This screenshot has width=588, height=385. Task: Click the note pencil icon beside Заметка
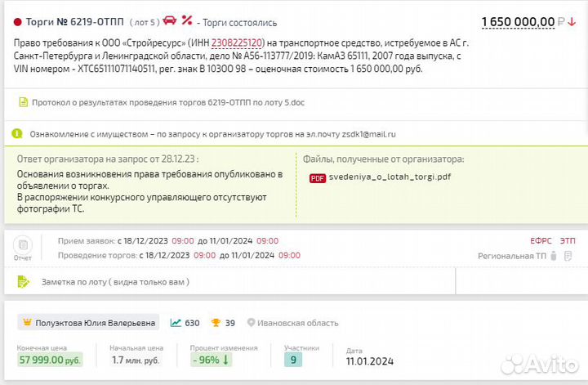point(23,282)
